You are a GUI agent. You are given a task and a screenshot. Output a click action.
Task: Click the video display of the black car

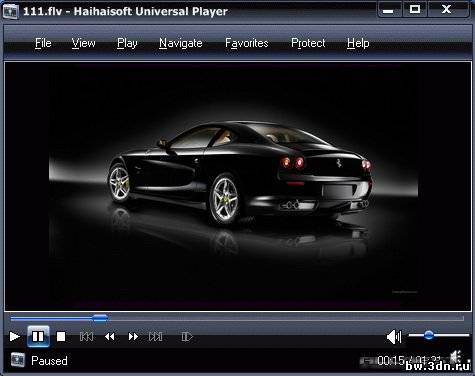[238, 186]
